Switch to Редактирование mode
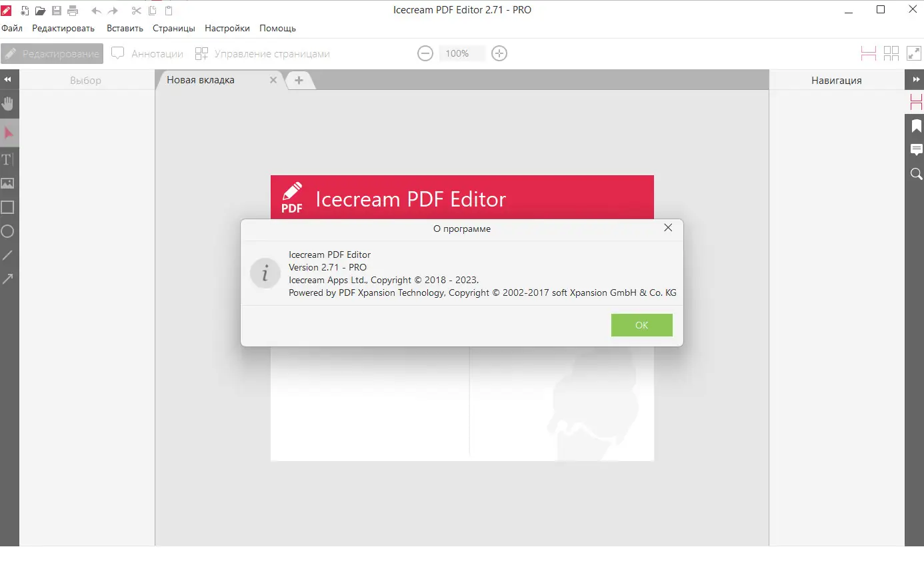924x561 pixels. 52,54
